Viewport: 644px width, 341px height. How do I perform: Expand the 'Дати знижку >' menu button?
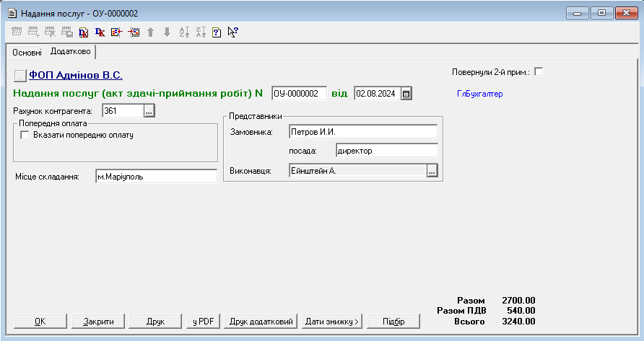tap(331, 322)
